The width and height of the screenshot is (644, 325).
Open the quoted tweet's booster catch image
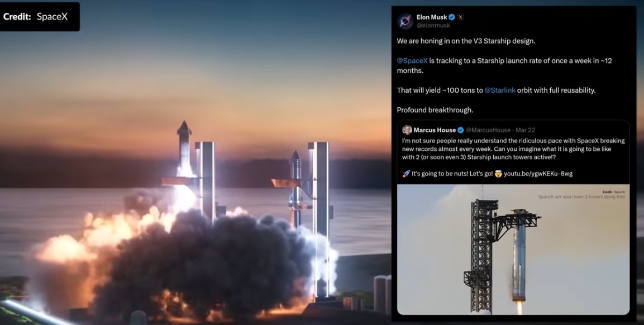click(x=513, y=250)
